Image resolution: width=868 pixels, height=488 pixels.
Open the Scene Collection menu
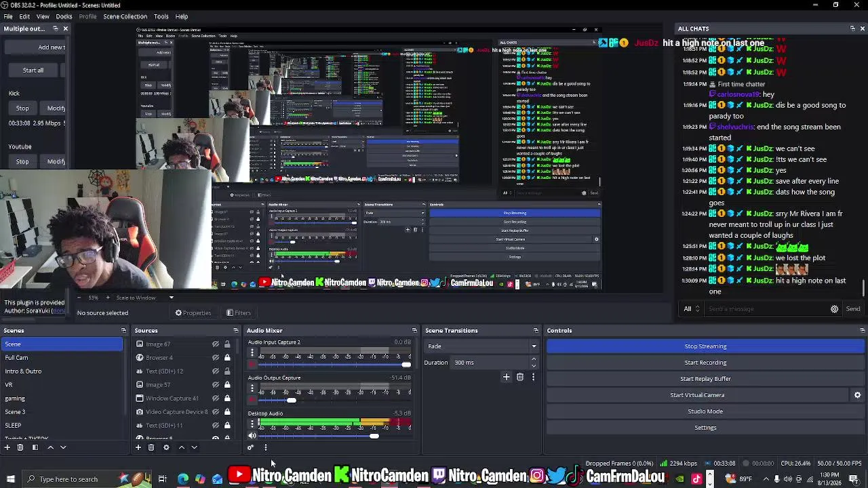[125, 16]
